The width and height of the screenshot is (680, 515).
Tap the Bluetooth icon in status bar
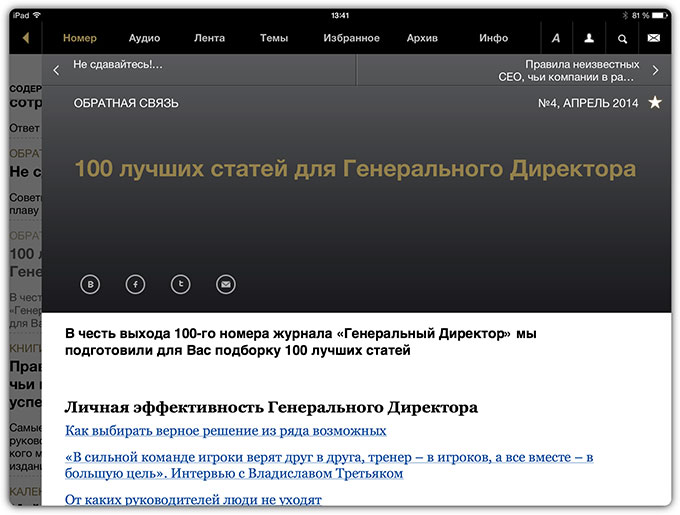625,16
